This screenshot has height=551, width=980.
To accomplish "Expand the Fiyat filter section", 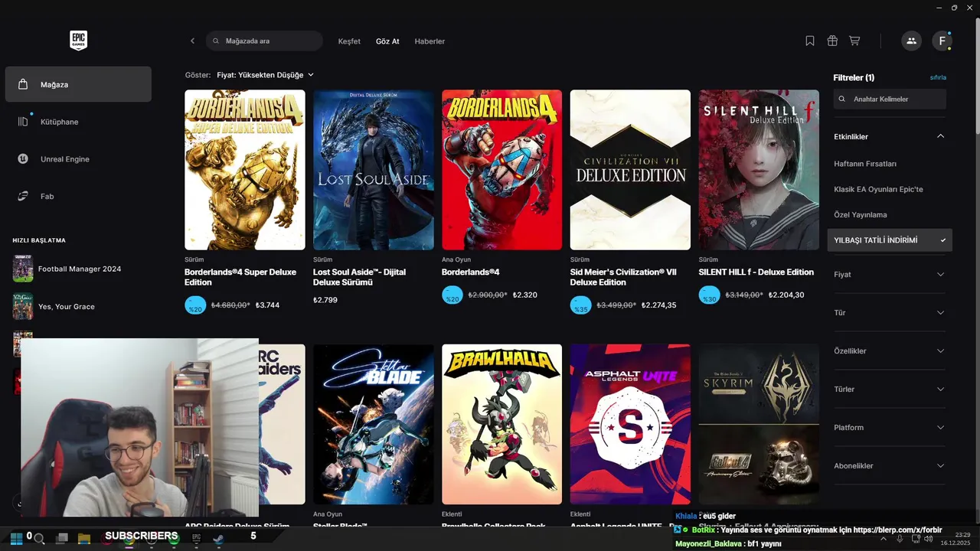I will pos(890,275).
